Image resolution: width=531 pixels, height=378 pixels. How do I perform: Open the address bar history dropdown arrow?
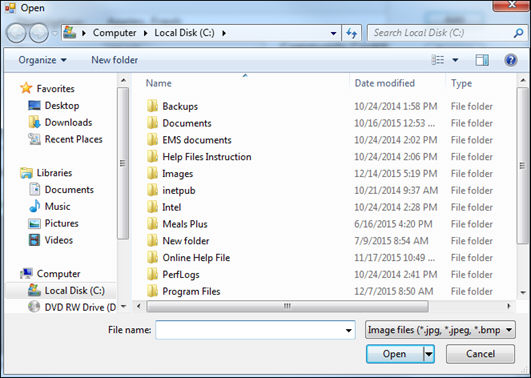[x=333, y=33]
